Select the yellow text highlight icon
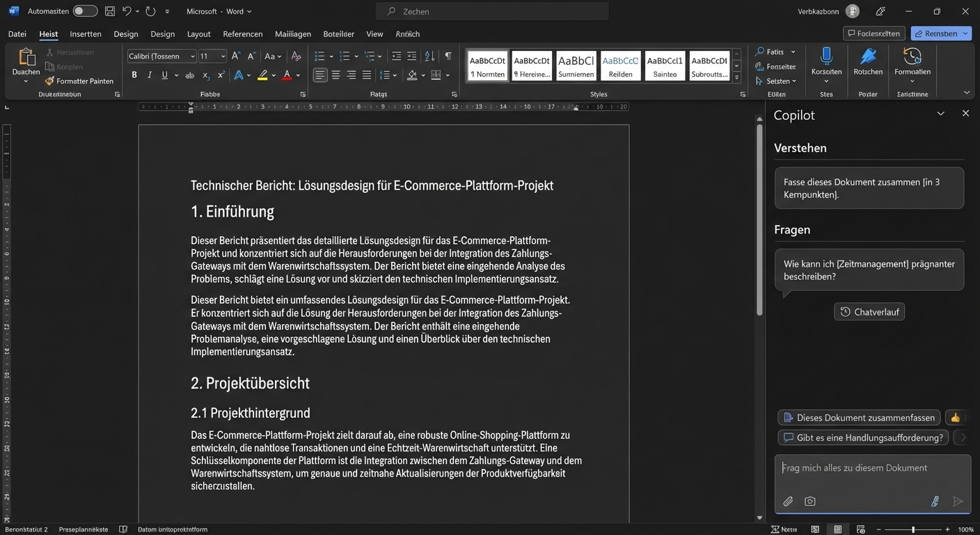Screen dimensions: 980x535 click(x=263, y=75)
